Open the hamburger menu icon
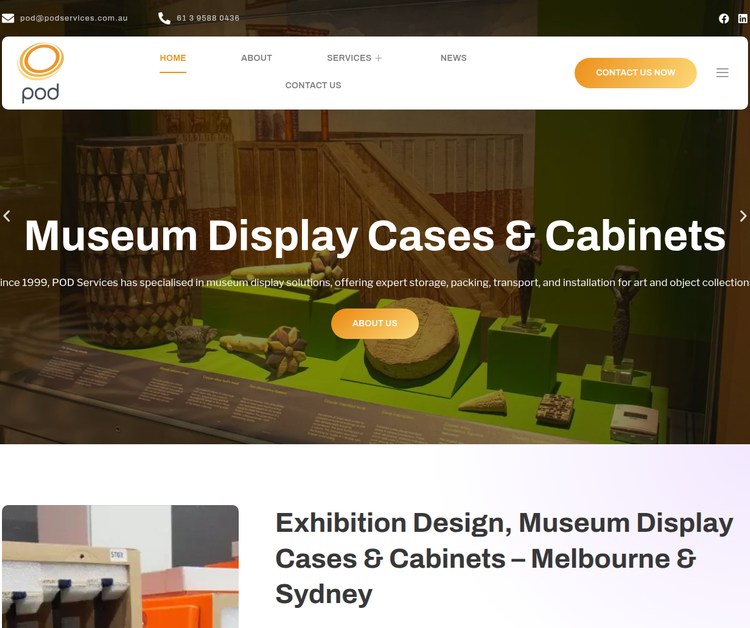Screen dimensions: 750x628 point(722,73)
